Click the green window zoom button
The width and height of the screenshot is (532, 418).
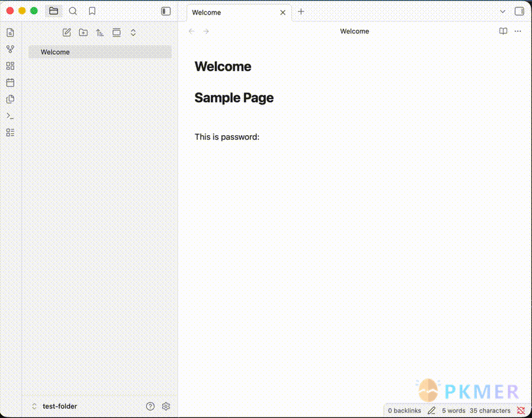coord(34,11)
